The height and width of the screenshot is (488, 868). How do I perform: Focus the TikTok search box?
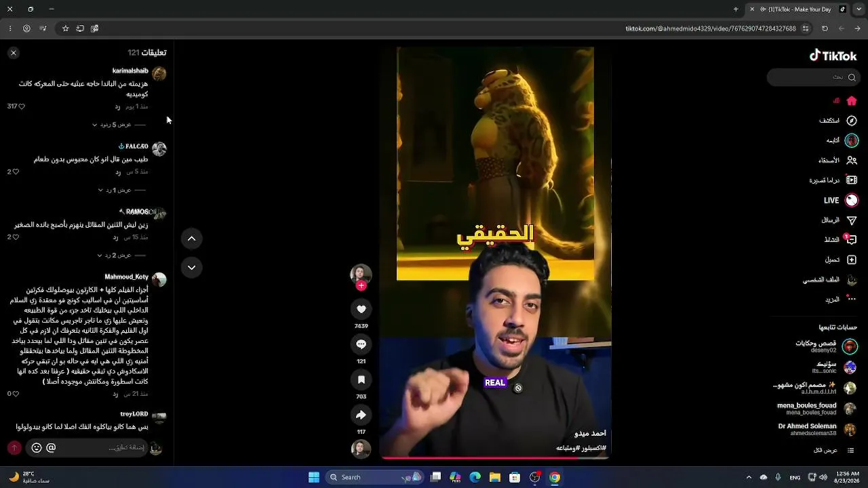(x=812, y=77)
